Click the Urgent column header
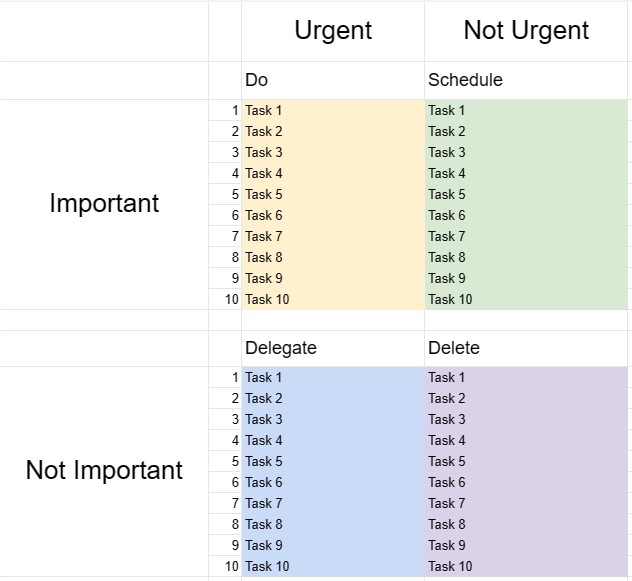The image size is (632, 581). pyautogui.click(x=333, y=30)
